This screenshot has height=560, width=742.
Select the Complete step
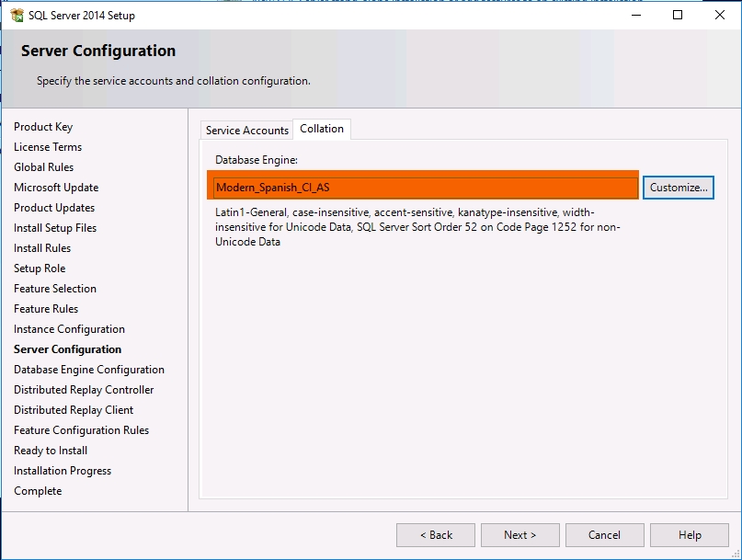pyautogui.click(x=38, y=491)
